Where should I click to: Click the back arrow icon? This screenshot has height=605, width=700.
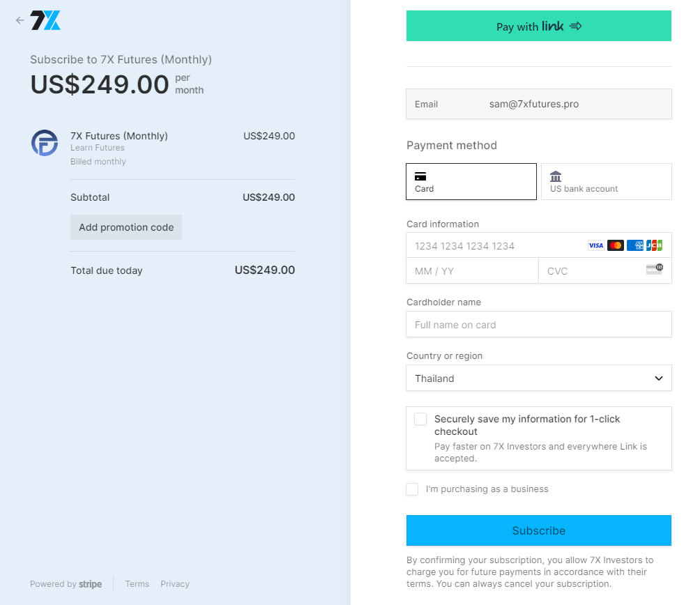[x=20, y=20]
